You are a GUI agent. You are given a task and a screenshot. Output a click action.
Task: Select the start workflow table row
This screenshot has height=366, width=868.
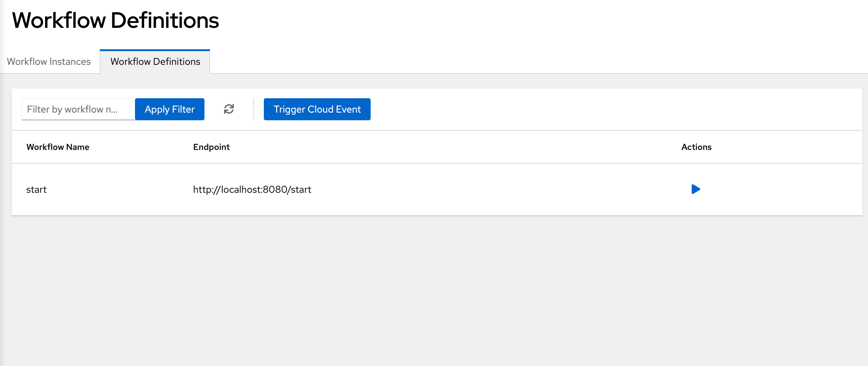(x=404, y=189)
